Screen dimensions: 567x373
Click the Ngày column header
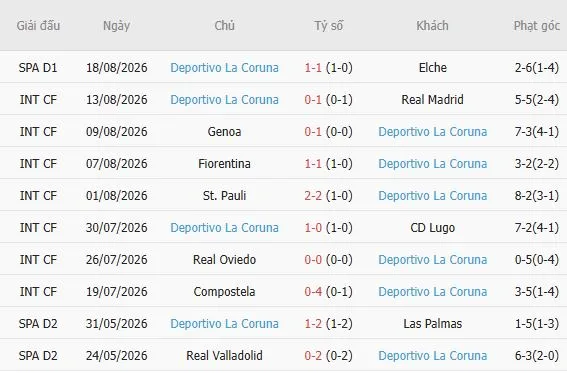click(116, 26)
